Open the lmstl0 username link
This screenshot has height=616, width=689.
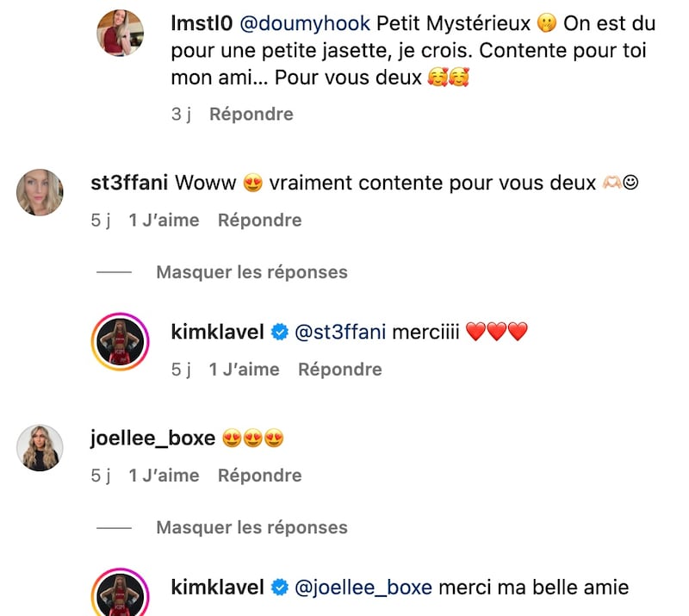tap(202, 23)
